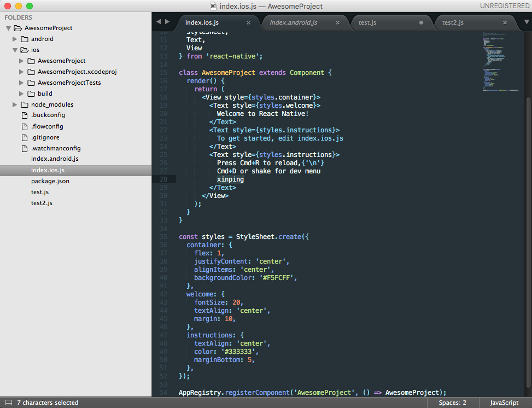Change syntax via JavaScript status label
Screen dimensions: 532x408
[504, 403]
